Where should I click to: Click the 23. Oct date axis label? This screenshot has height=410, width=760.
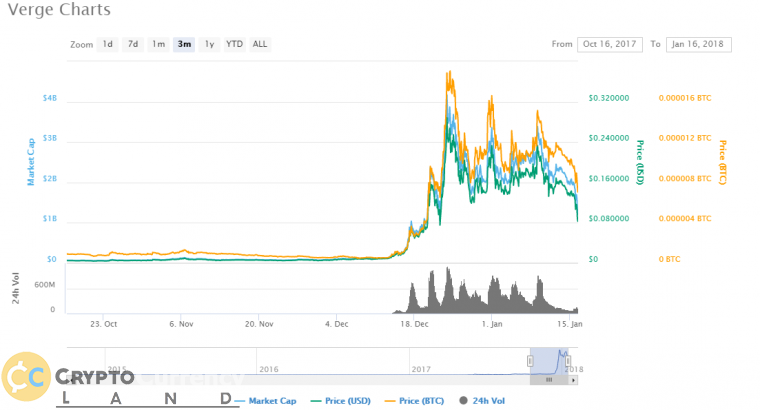103,324
